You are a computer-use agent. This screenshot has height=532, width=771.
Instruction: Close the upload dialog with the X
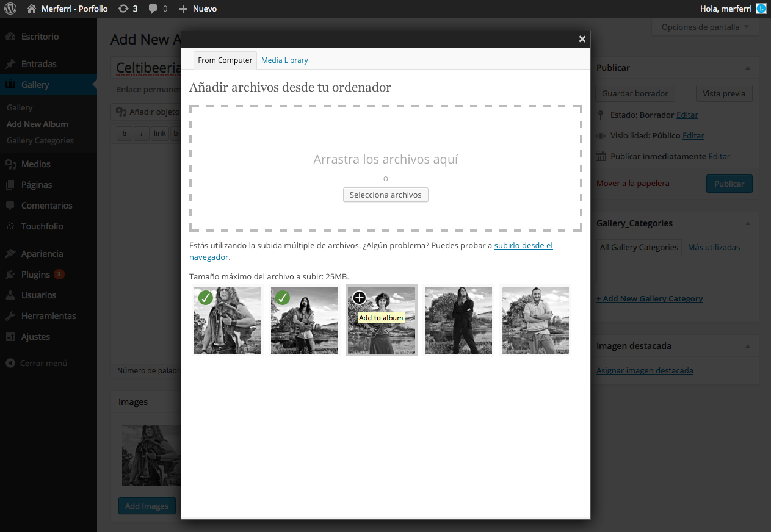(582, 39)
